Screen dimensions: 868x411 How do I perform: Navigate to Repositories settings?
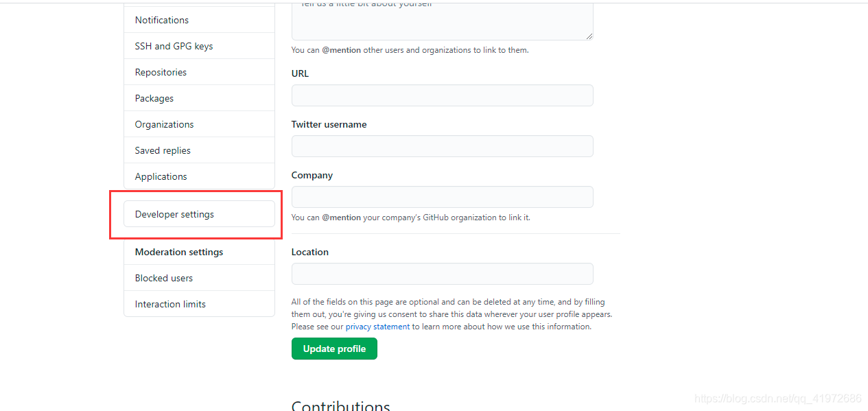[160, 71]
